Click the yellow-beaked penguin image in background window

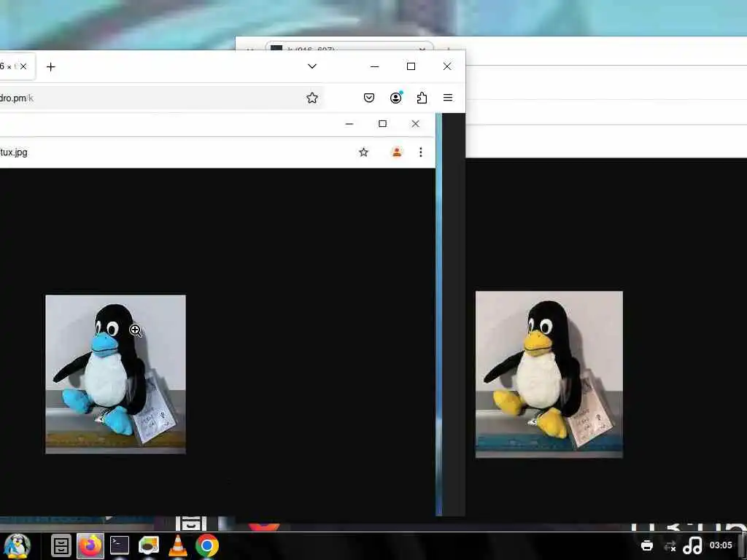tap(549, 374)
